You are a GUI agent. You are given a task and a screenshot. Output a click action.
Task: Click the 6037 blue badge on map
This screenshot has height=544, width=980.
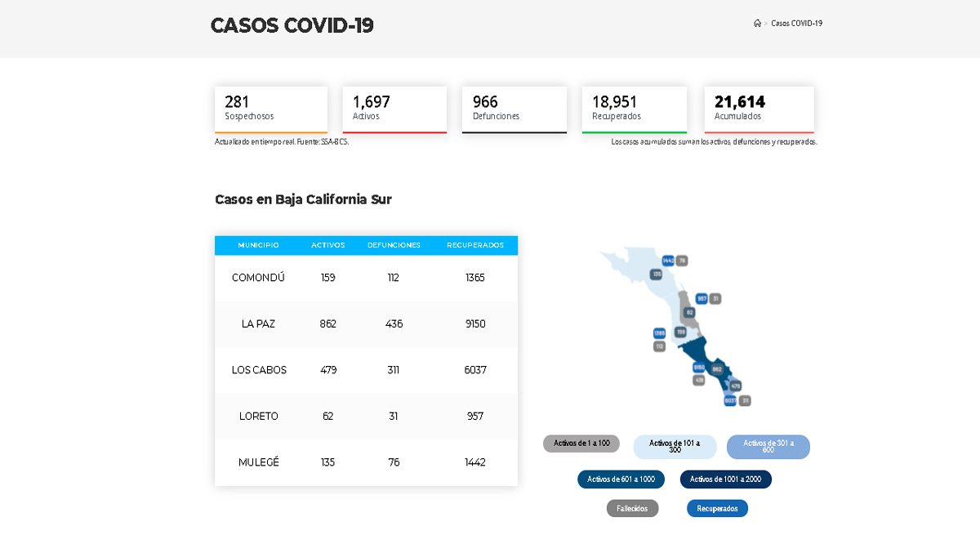pyautogui.click(x=730, y=400)
